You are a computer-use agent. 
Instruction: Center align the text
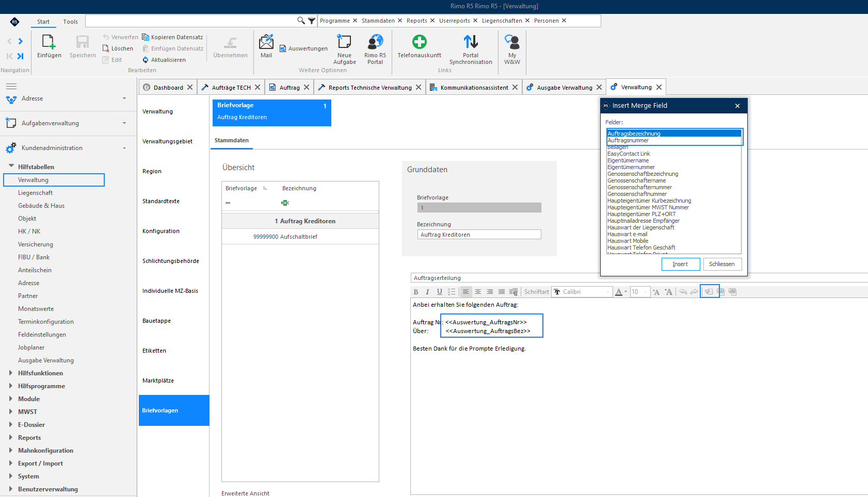pyautogui.click(x=478, y=292)
